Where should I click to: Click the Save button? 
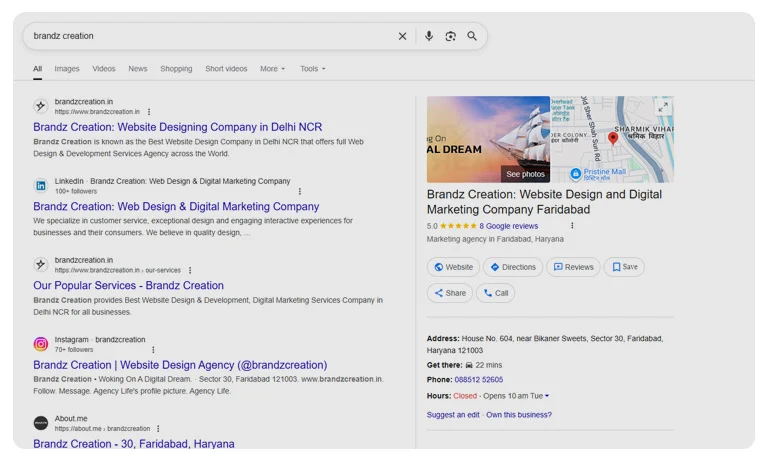[624, 267]
